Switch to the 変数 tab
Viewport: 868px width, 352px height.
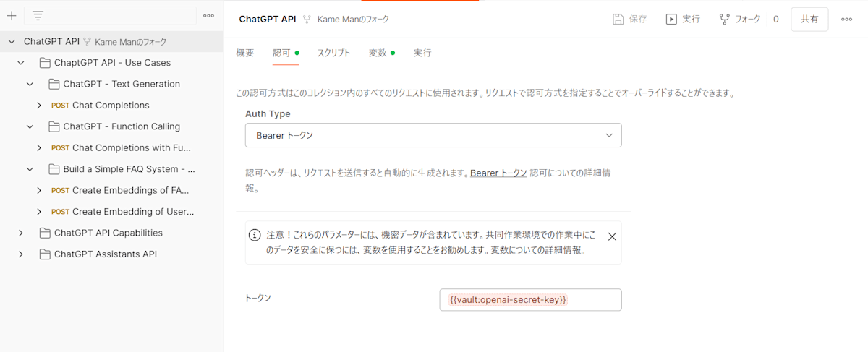382,53
